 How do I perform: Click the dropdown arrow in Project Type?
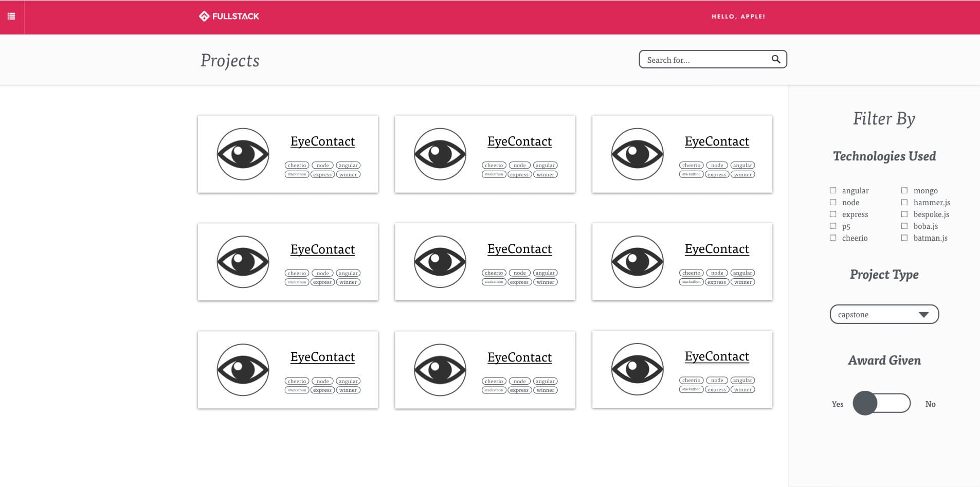923,315
